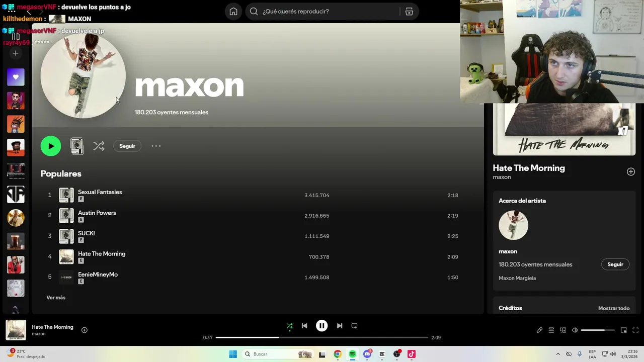Click the magnifier icon in the search bar
The width and height of the screenshot is (644, 362).
tap(254, 12)
